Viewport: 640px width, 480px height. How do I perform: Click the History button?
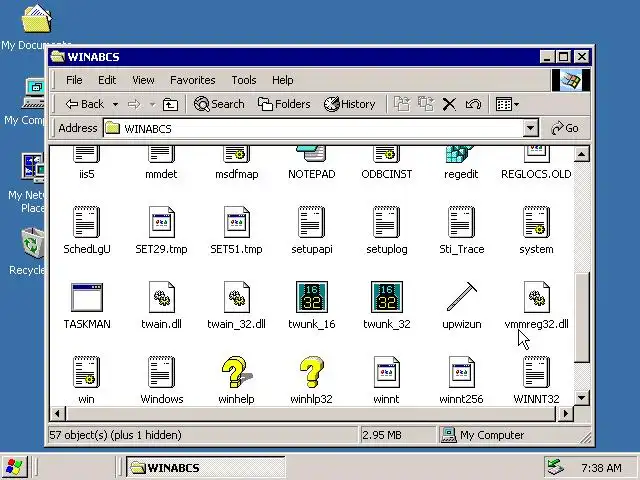point(349,104)
